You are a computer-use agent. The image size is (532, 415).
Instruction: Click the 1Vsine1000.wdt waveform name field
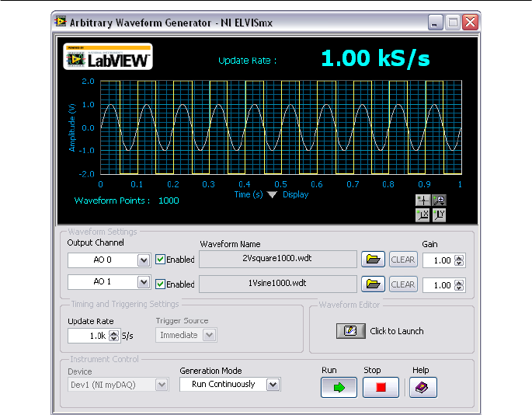click(278, 284)
